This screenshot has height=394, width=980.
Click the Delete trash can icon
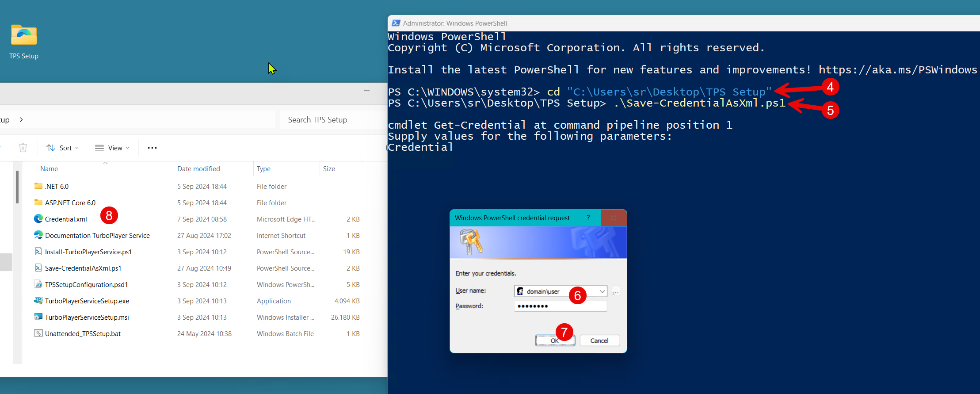(x=23, y=148)
